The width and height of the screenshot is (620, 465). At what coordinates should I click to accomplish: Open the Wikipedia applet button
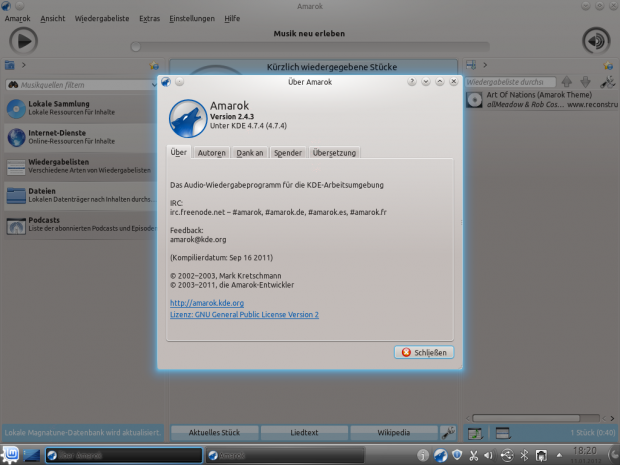393,433
